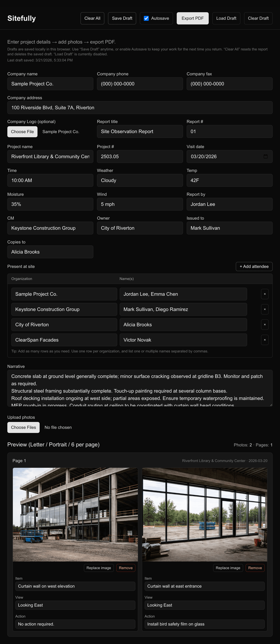Edit the Weather field showing Cloudy
280x644 pixels.
140,180
